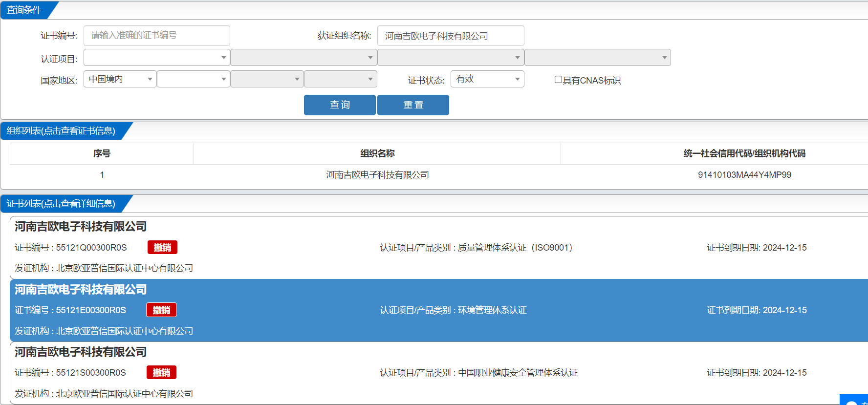Viewport: 868px width, 405px height.
Task: Open the 中国境内 country dropdown
Action: pos(120,79)
